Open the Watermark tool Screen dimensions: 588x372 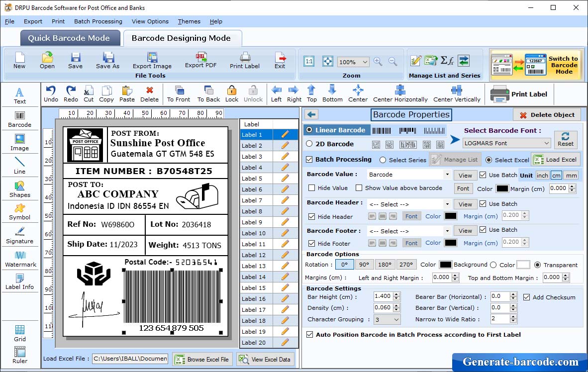[20, 259]
